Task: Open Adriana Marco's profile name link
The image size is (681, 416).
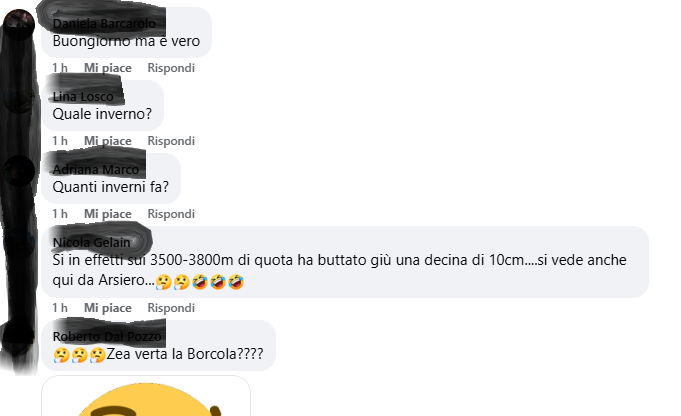Action: coord(96,169)
